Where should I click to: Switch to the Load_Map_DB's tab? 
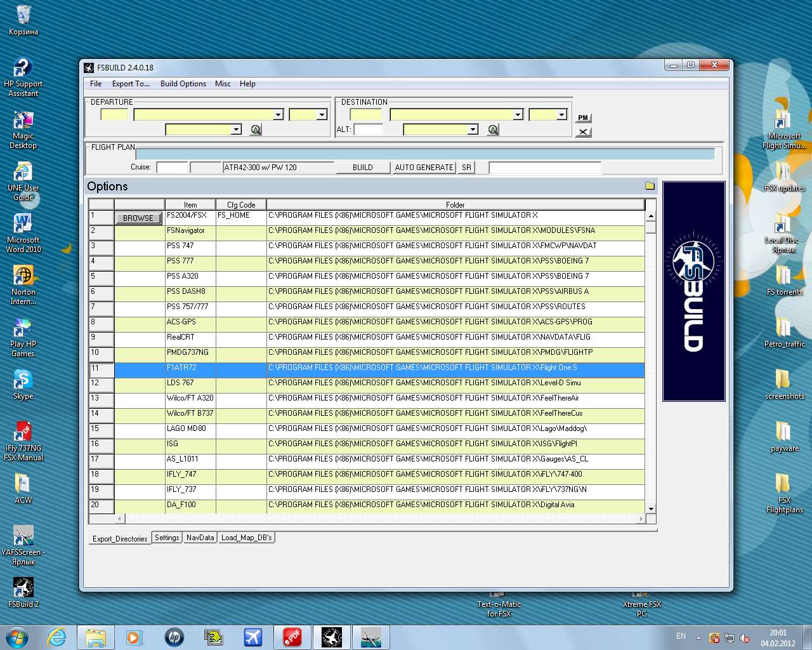point(247,538)
